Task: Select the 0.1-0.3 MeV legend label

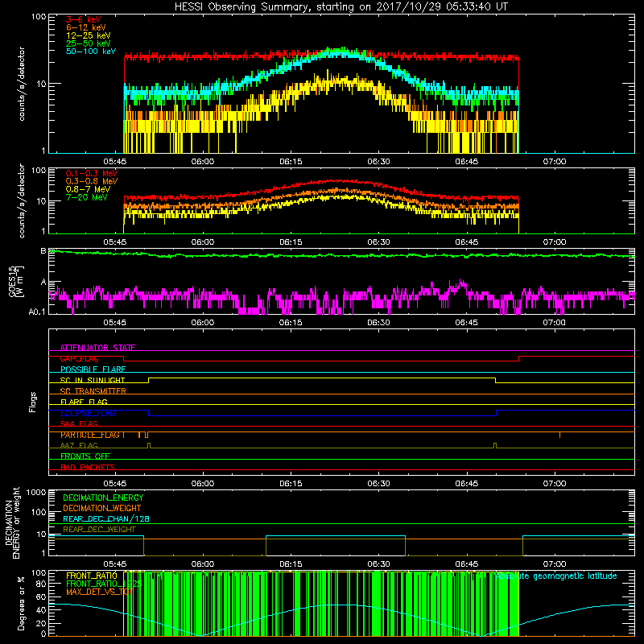Action: coord(92,173)
